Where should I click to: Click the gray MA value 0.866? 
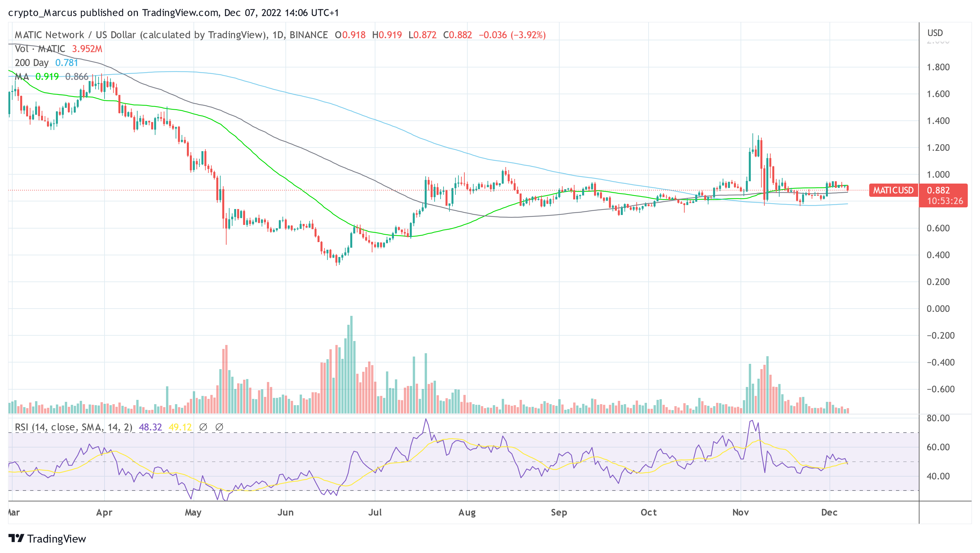(x=77, y=77)
